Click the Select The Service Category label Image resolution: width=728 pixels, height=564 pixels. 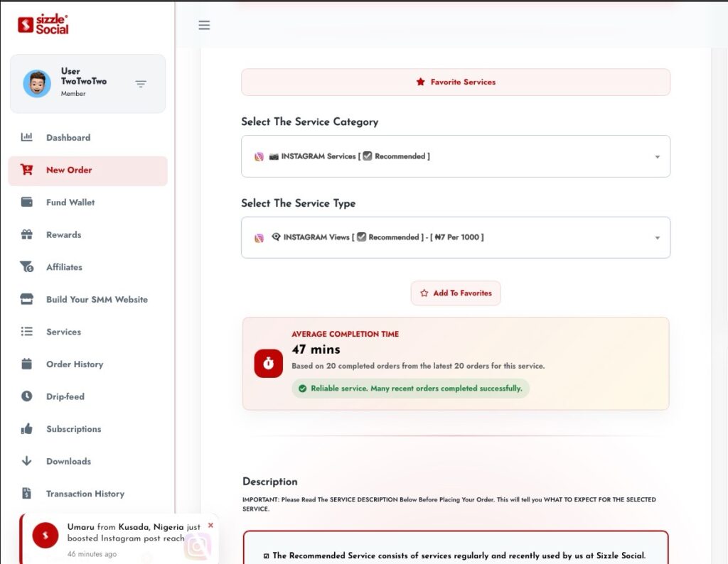coord(310,121)
